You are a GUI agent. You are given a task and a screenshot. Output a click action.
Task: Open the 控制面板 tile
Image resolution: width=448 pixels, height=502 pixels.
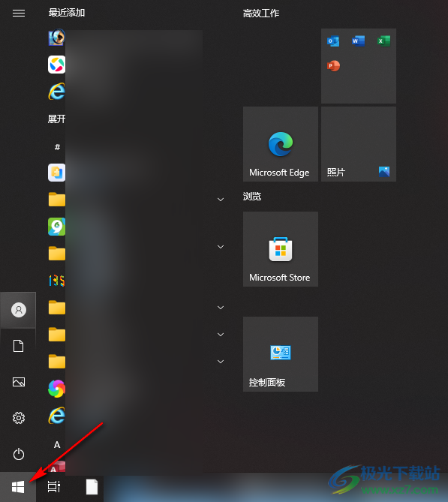tap(281, 354)
